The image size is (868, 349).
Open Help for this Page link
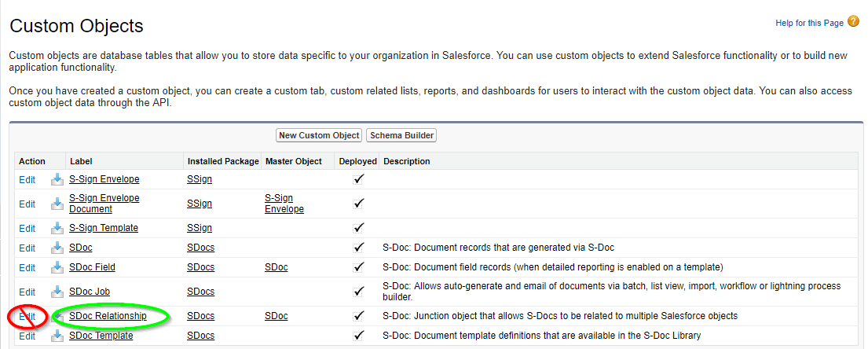coord(809,23)
